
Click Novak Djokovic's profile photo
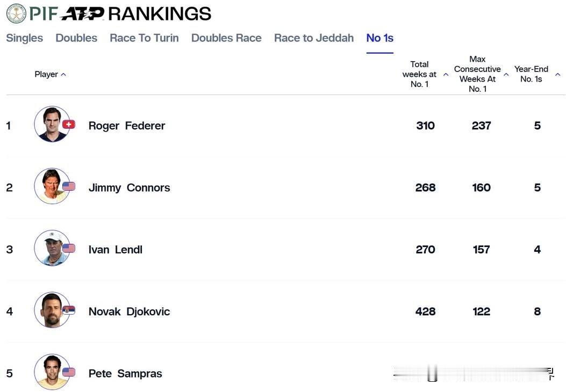[52, 310]
